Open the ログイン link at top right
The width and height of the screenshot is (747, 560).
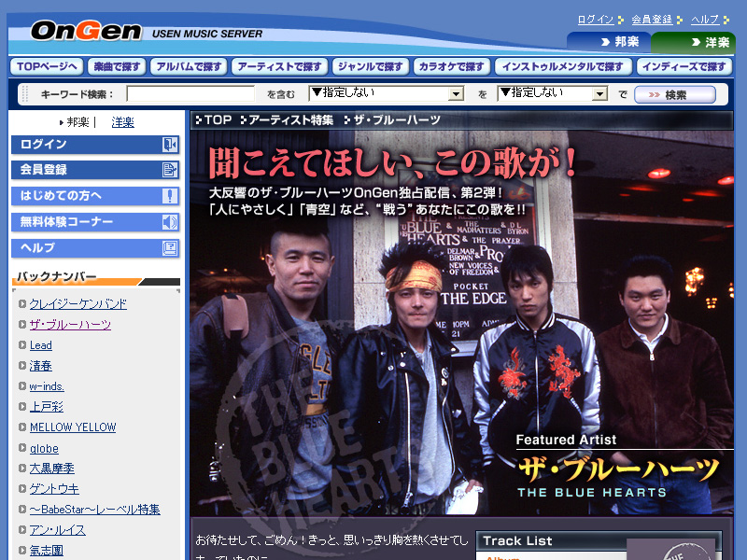(595, 20)
